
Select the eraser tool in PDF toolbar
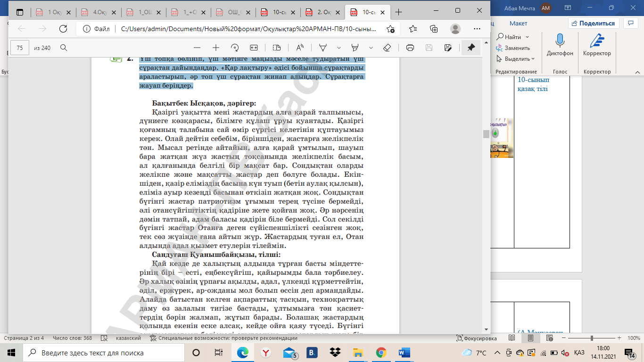coord(387,48)
